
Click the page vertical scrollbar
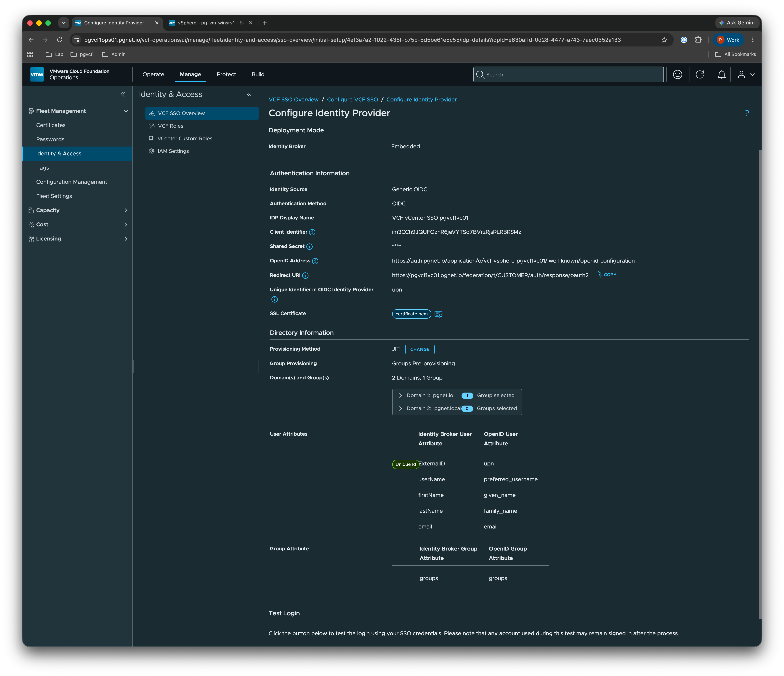pyautogui.click(x=760, y=384)
